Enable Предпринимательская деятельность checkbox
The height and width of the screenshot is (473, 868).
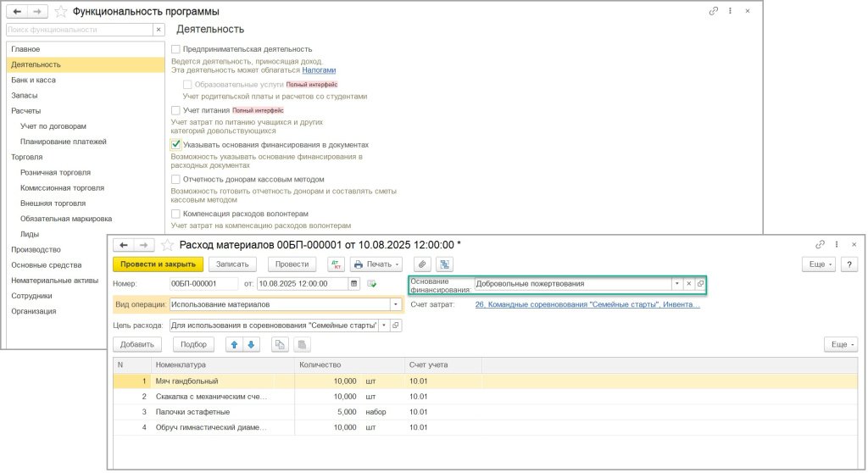(175, 49)
